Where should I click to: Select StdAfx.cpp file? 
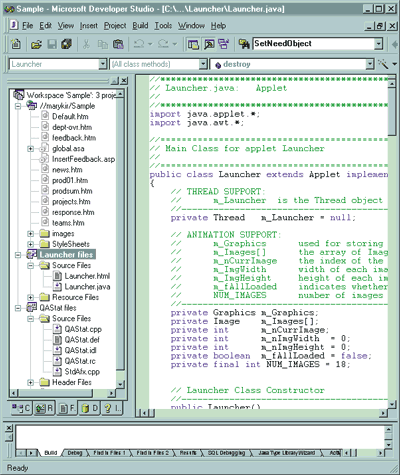coord(82,372)
